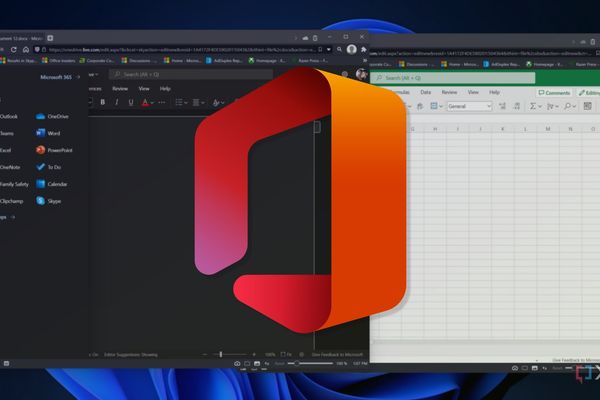Open borders table dropdown in Excel
600x400 pixels.
click(x=436, y=106)
